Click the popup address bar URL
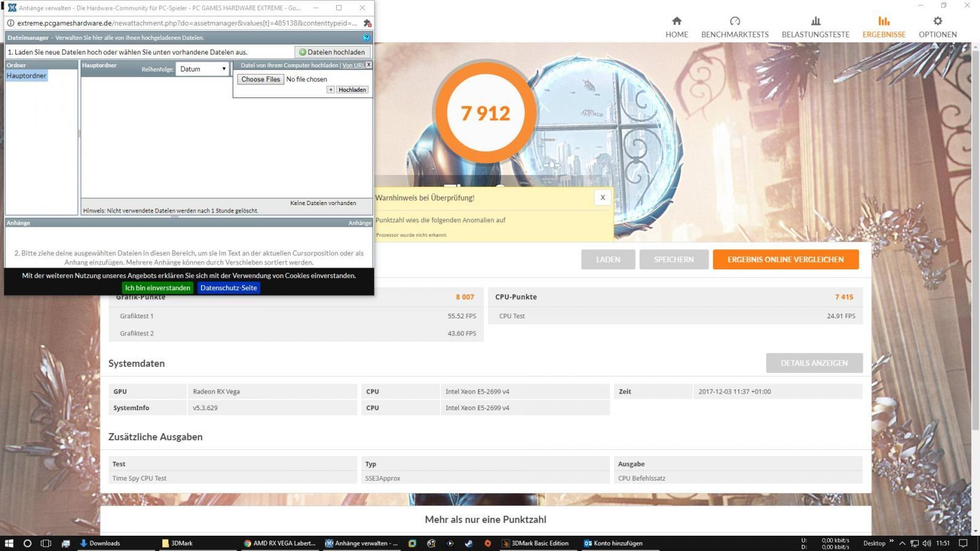980x551 pixels. pyautogui.click(x=187, y=23)
